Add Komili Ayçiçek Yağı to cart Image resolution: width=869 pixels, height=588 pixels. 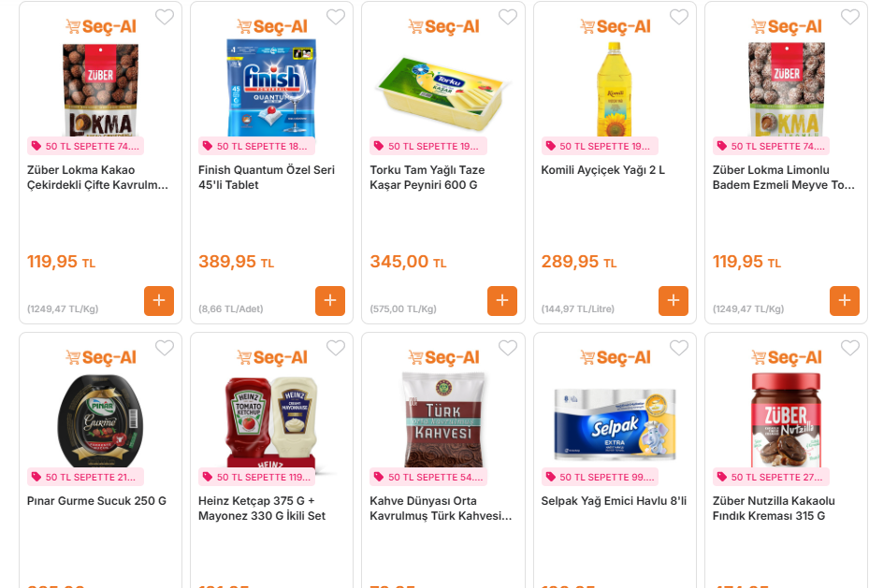click(673, 301)
